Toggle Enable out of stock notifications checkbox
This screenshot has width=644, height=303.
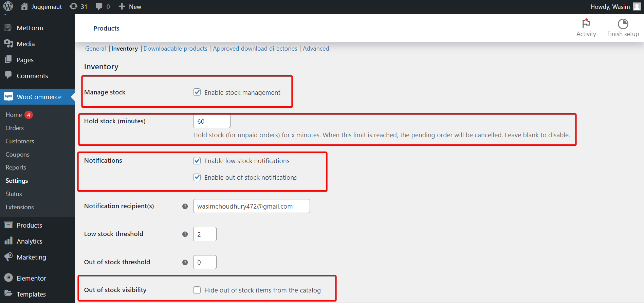(x=197, y=177)
